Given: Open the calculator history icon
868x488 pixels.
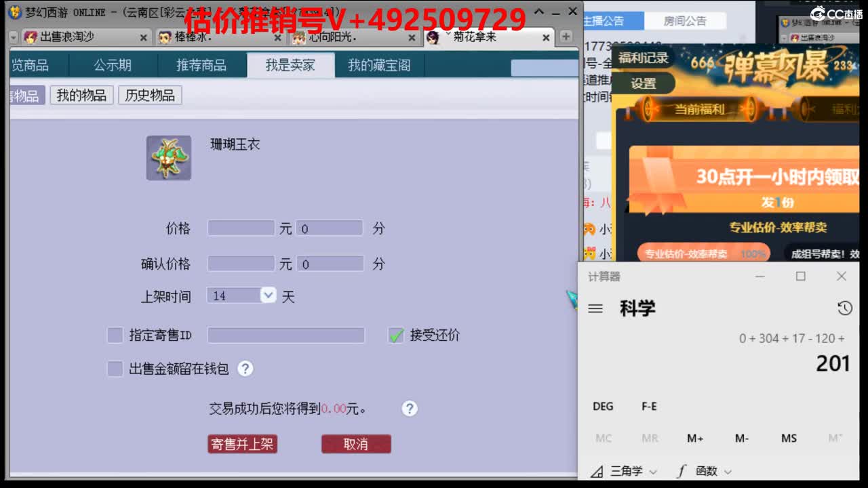Looking at the screenshot, I should [x=844, y=308].
